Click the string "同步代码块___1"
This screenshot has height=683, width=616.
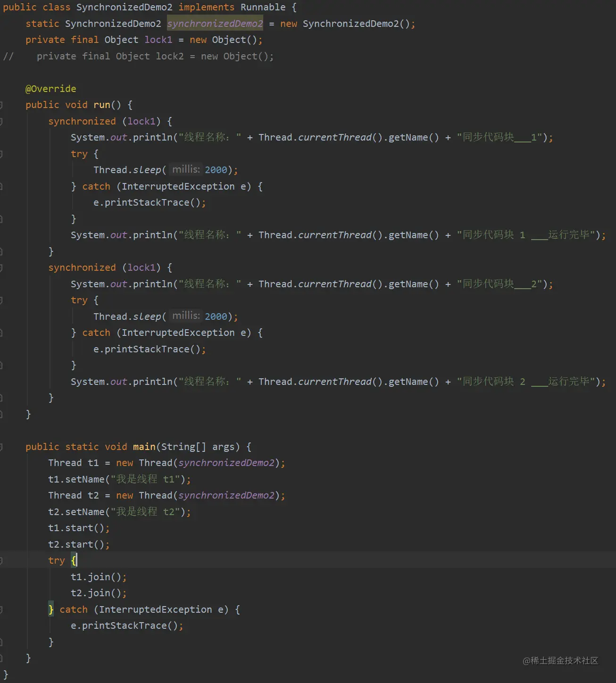pyautogui.click(x=499, y=137)
